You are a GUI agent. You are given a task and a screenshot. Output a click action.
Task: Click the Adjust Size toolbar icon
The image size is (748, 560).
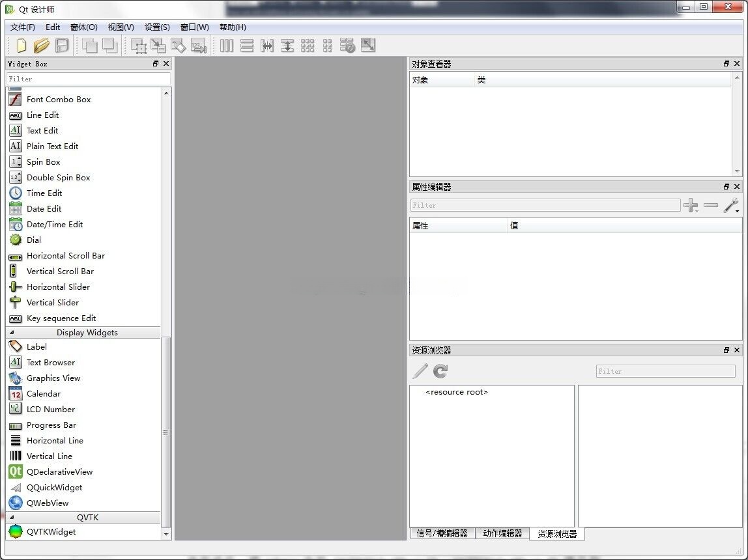pyautogui.click(x=367, y=46)
